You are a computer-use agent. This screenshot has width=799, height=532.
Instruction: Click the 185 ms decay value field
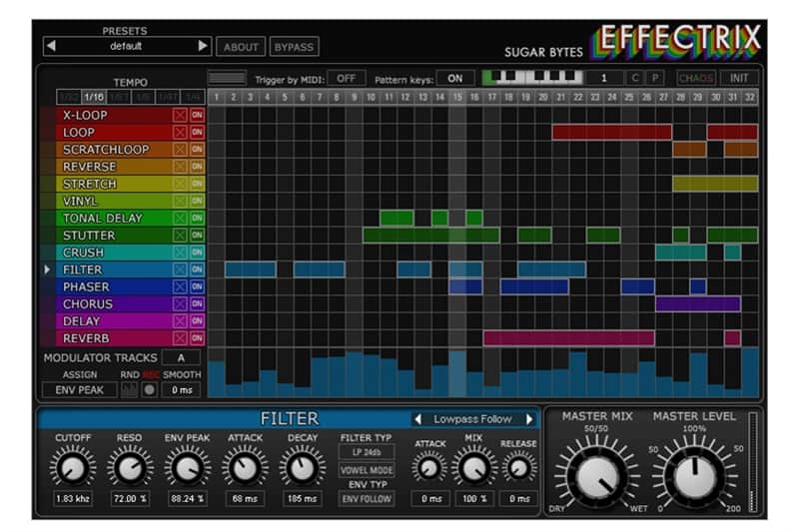point(302,499)
